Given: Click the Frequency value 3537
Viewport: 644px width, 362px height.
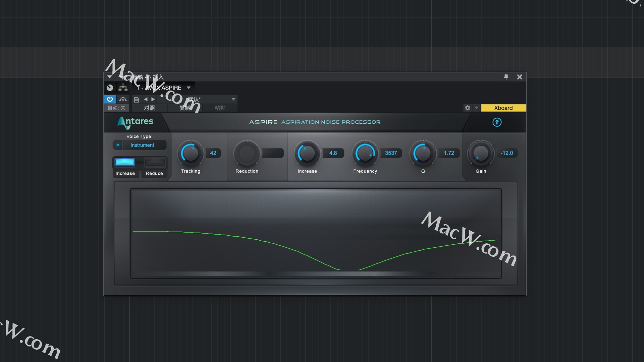Looking at the screenshot, I should point(391,153).
